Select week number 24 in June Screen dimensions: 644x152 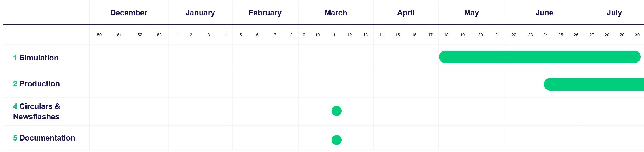tap(545, 35)
